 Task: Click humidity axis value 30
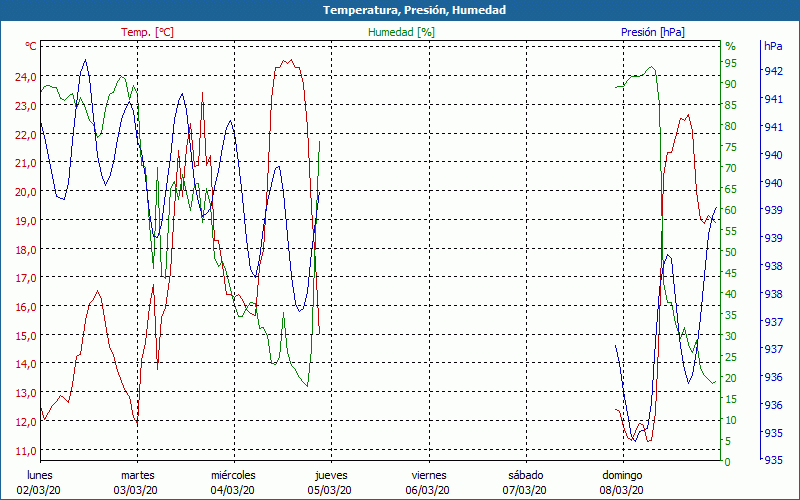pos(731,336)
